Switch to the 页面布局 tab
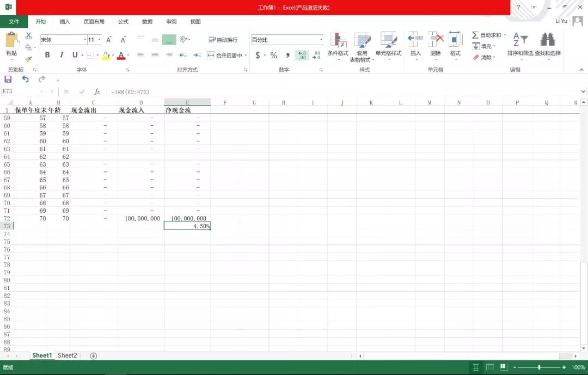 click(94, 22)
